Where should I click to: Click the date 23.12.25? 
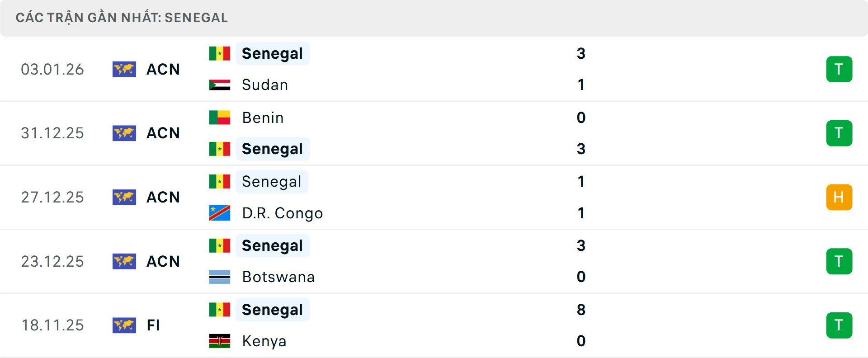52,261
